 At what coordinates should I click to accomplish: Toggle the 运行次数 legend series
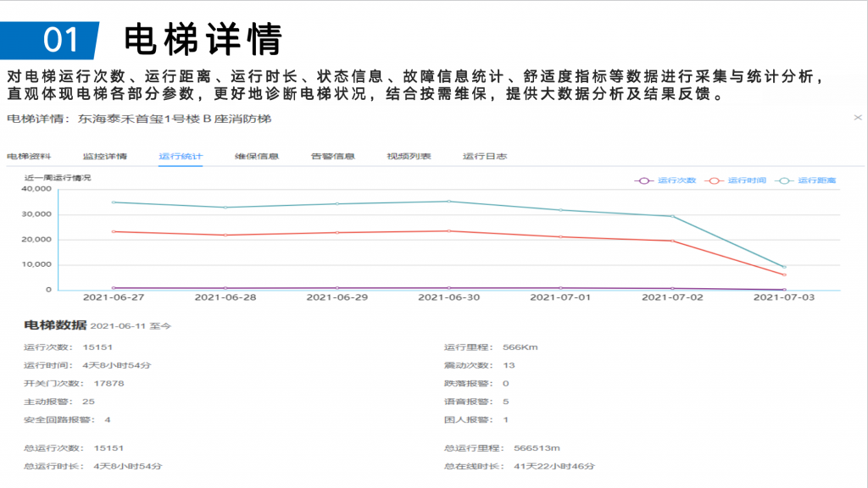pyautogui.click(x=665, y=180)
